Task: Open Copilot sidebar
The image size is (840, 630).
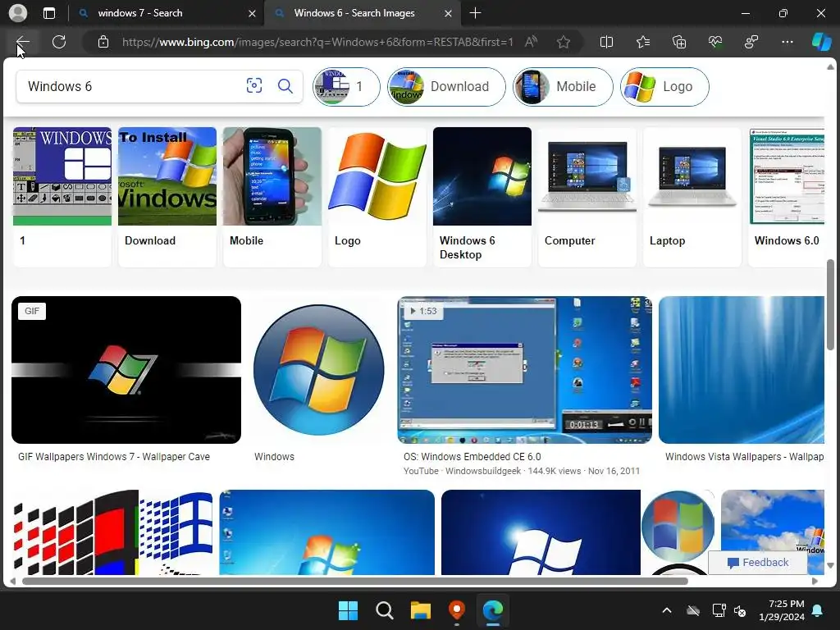Action: pyautogui.click(x=821, y=42)
